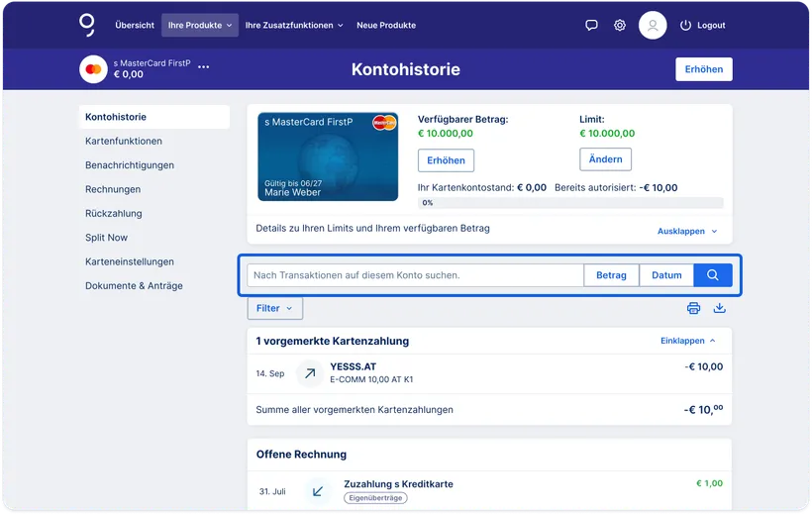
Task: Open the Ihre Produkte dropdown
Action: 200,25
